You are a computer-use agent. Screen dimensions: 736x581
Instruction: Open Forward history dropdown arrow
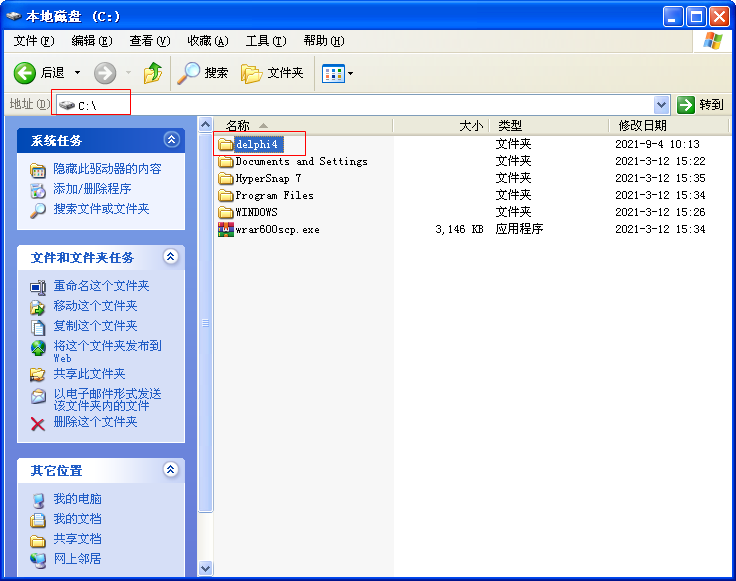[x=128, y=73]
